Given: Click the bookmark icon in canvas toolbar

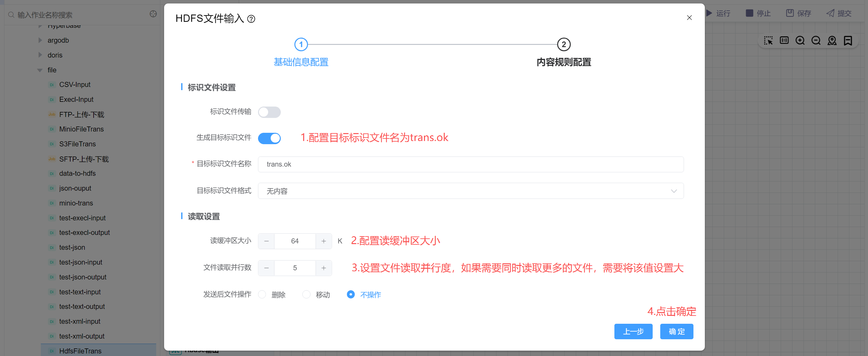Looking at the screenshot, I should tap(848, 41).
